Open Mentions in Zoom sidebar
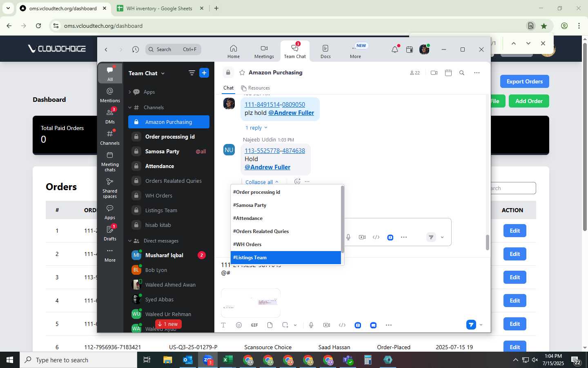The height and width of the screenshot is (368, 588). (110, 95)
